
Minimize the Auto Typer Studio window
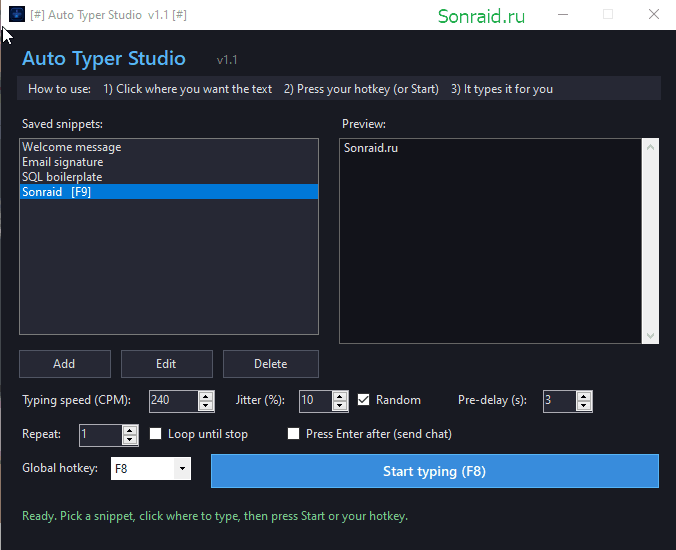click(x=563, y=14)
